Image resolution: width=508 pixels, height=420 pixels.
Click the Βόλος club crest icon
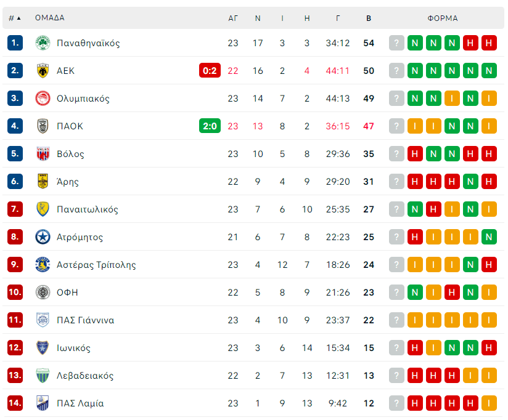click(x=43, y=154)
